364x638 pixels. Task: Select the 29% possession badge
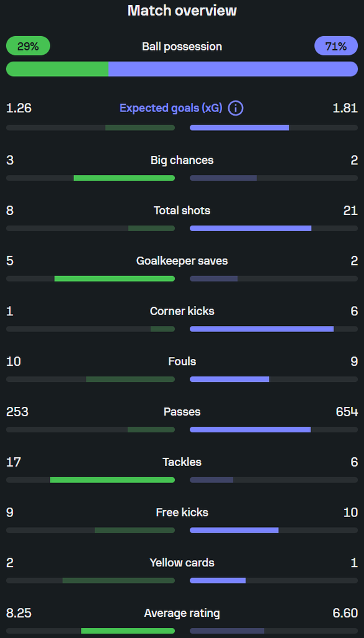pos(28,46)
